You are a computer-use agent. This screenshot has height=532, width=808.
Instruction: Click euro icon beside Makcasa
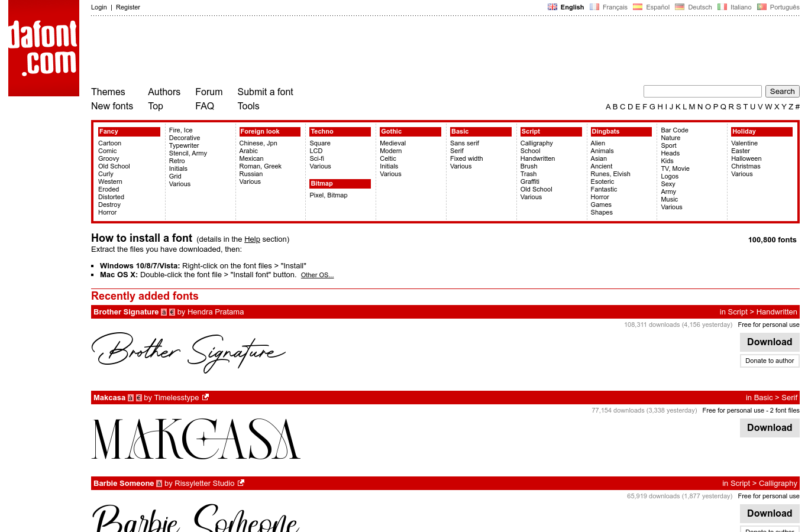coord(139,398)
